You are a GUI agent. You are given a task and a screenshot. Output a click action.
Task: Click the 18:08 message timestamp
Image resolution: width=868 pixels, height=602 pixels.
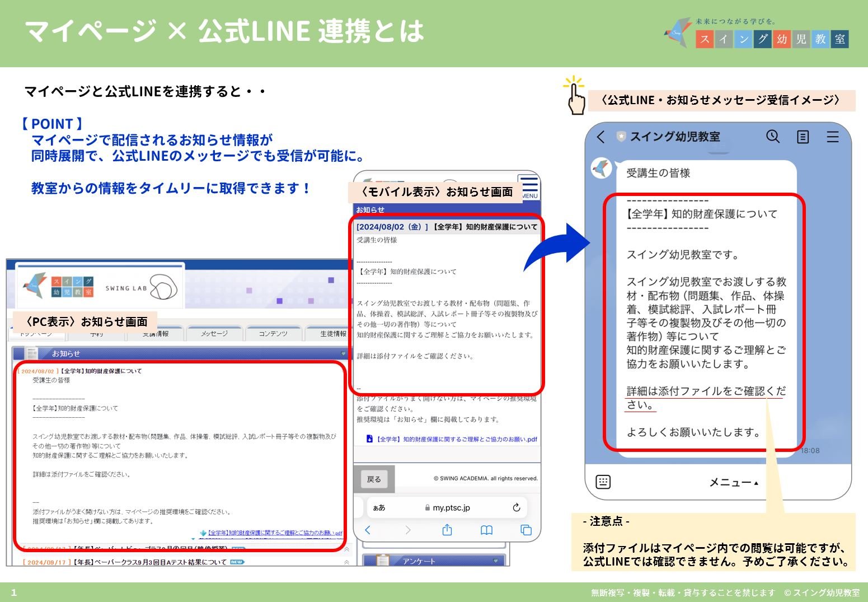810,450
